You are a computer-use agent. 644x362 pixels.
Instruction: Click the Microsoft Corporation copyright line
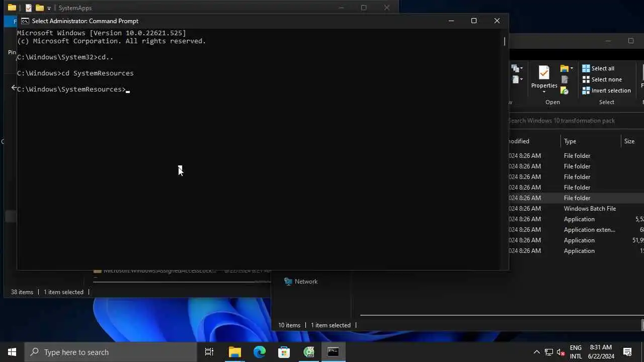click(x=112, y=41)
